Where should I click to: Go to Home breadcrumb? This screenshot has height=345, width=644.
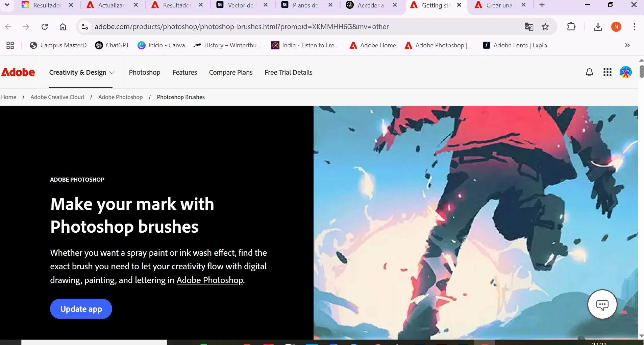(9, 97)
